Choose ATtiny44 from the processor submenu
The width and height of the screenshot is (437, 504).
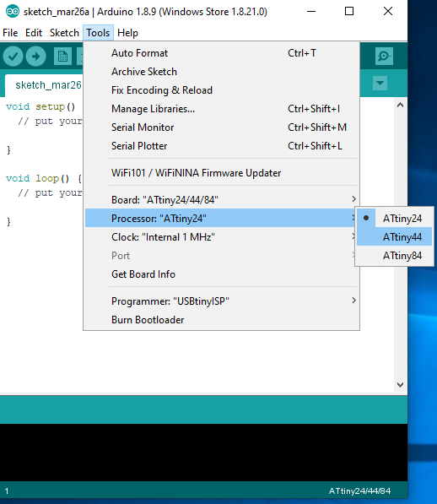coord(394,237)
